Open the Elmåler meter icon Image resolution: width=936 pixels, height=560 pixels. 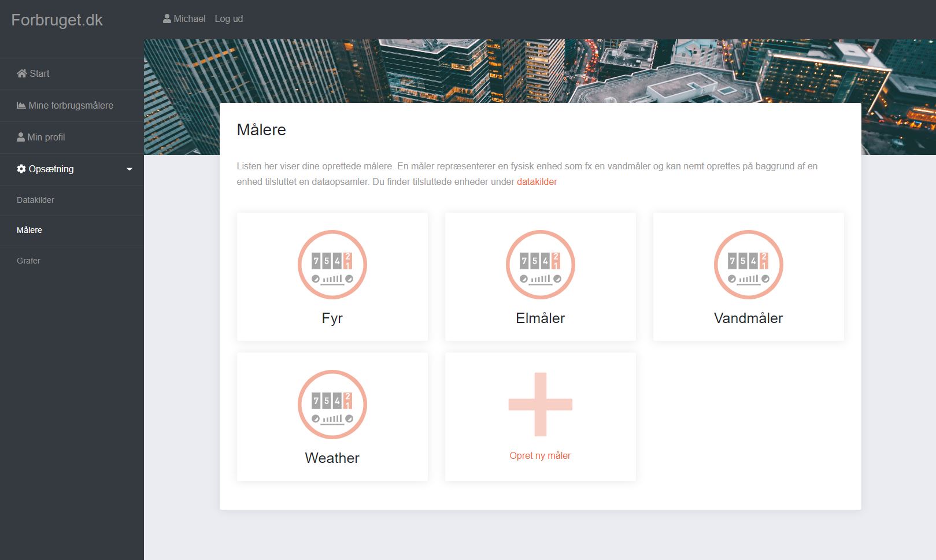(540, 265)
